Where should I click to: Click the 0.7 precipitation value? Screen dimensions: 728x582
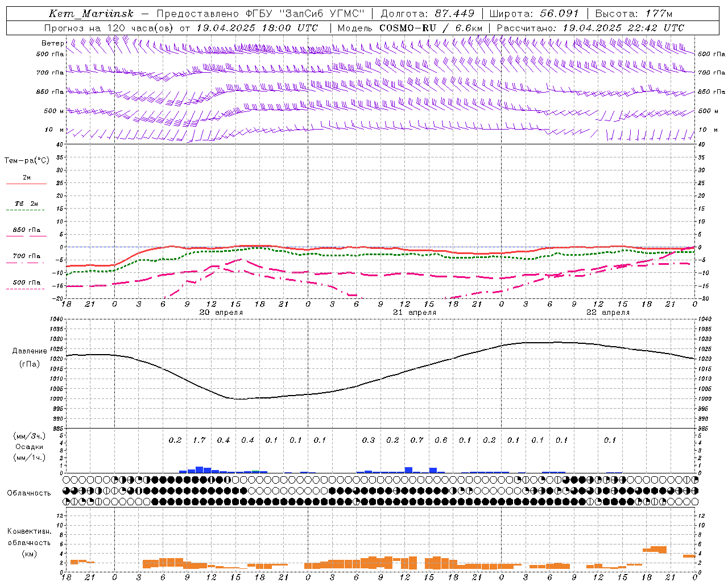(x=417, y=440)
